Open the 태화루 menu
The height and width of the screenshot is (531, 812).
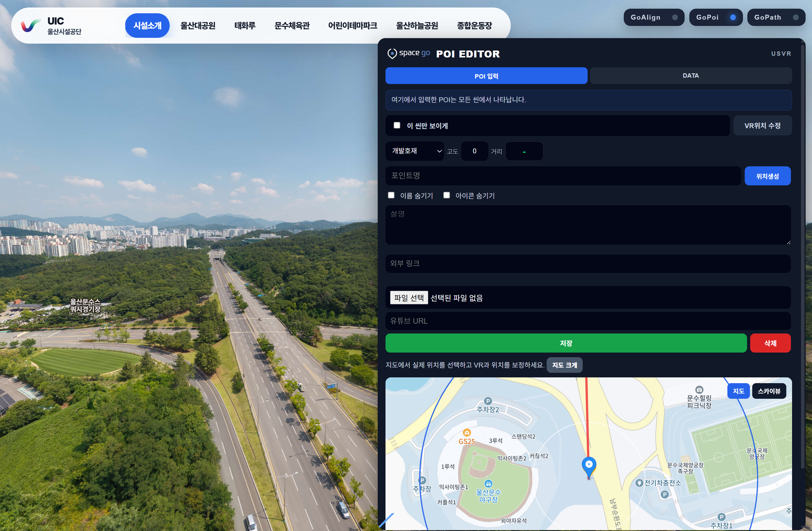click(x=245, y=26)
